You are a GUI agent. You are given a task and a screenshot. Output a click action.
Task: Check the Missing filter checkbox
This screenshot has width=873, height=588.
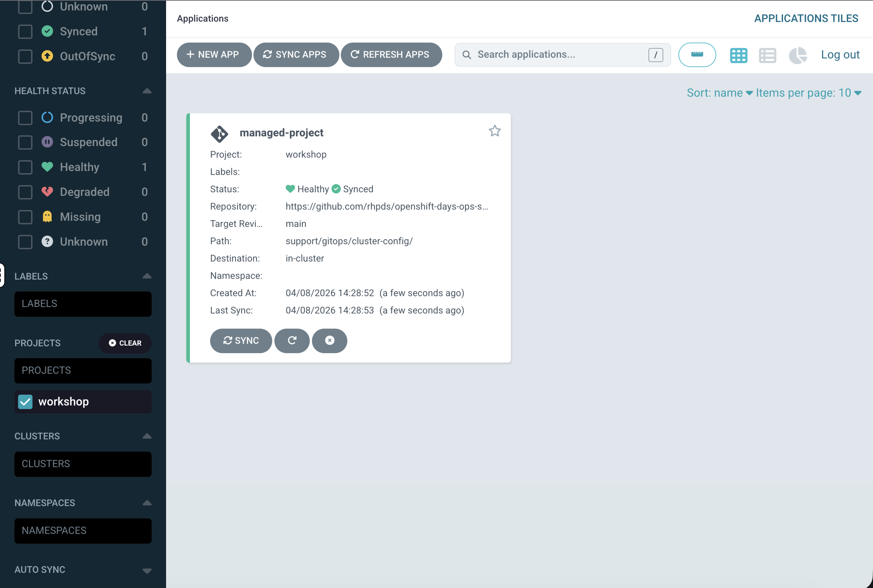tap(25, 217)
